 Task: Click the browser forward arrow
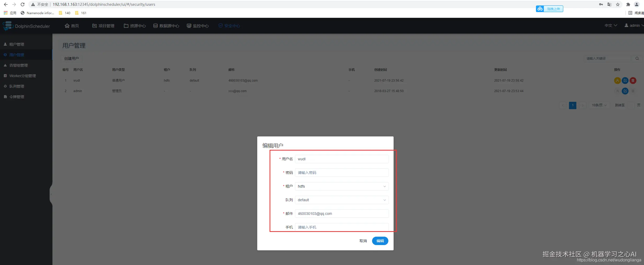[x=14, y=4]
